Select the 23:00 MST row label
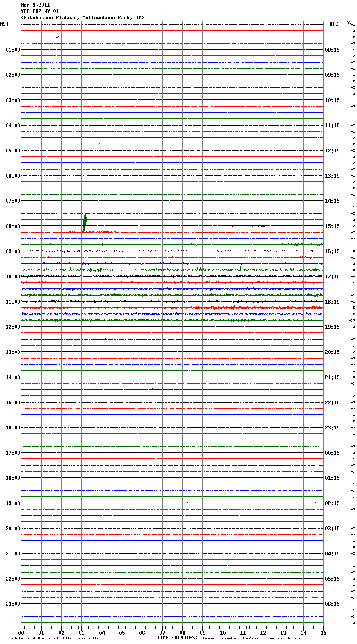Image resolution: width=357 pixels, height=644 pixels. [x=13, y=604]
